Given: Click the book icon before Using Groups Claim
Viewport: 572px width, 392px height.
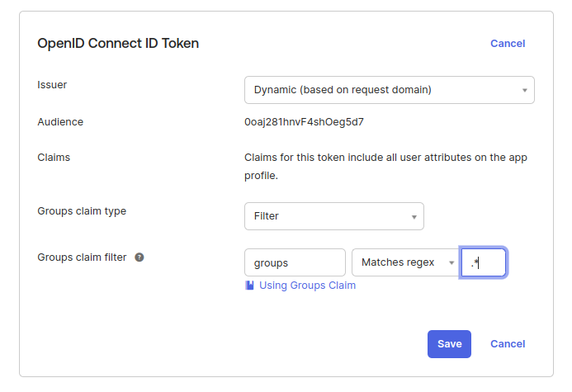Looking at the screenshot, I should 249,286.
